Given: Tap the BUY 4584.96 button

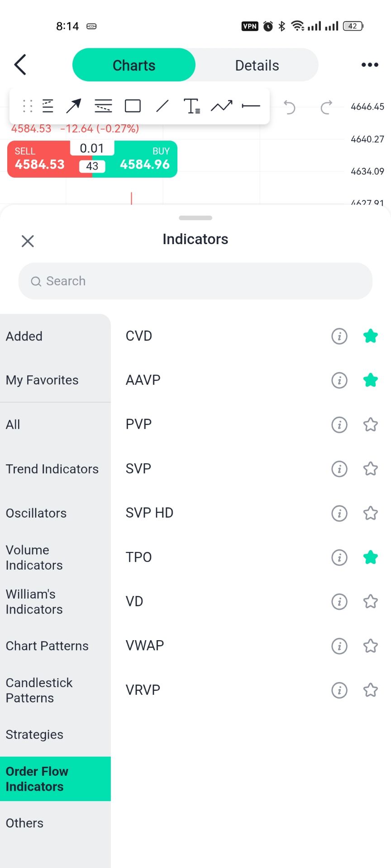Looking at the screenshot, I should point(145,159).
